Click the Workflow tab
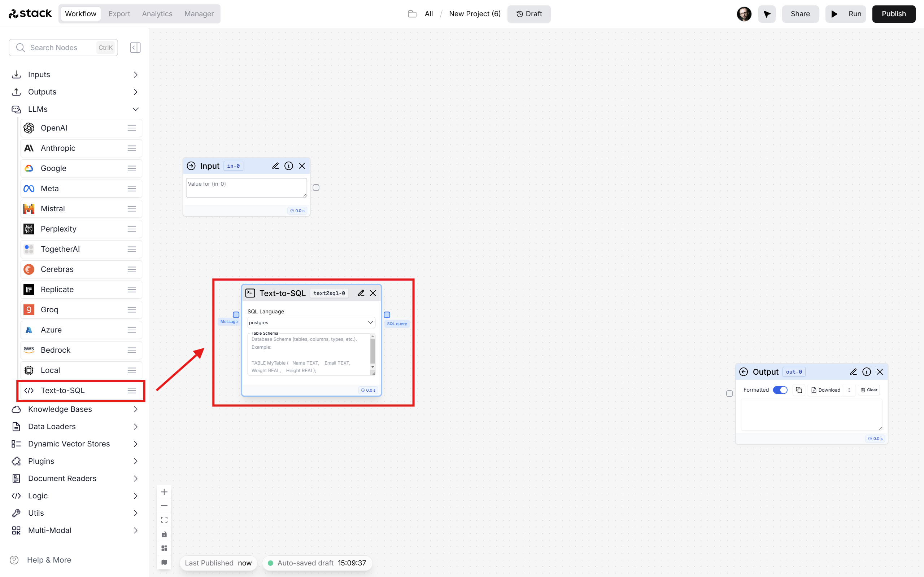The height and width of the screenshot is (577, 924). (x=79, y=13)
